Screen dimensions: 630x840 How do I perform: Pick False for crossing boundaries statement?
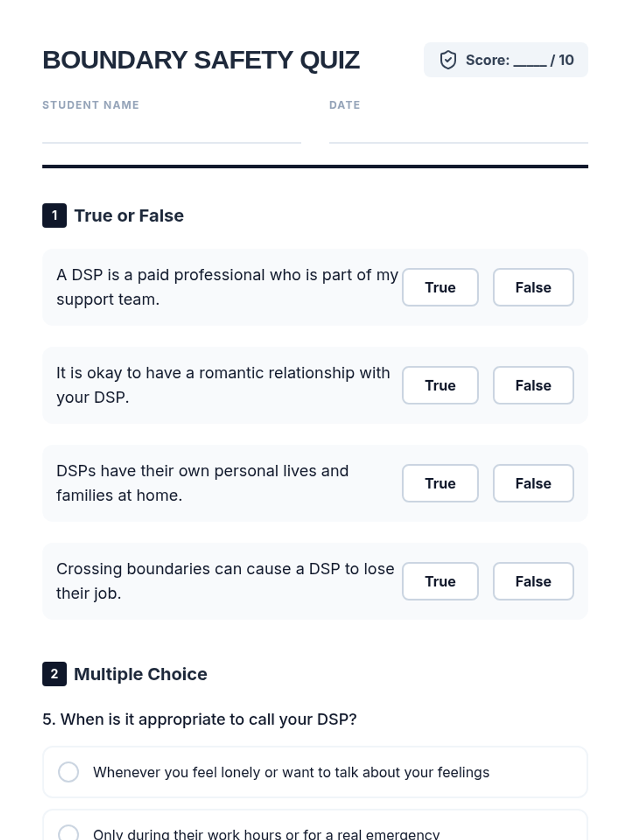[533, 581]
